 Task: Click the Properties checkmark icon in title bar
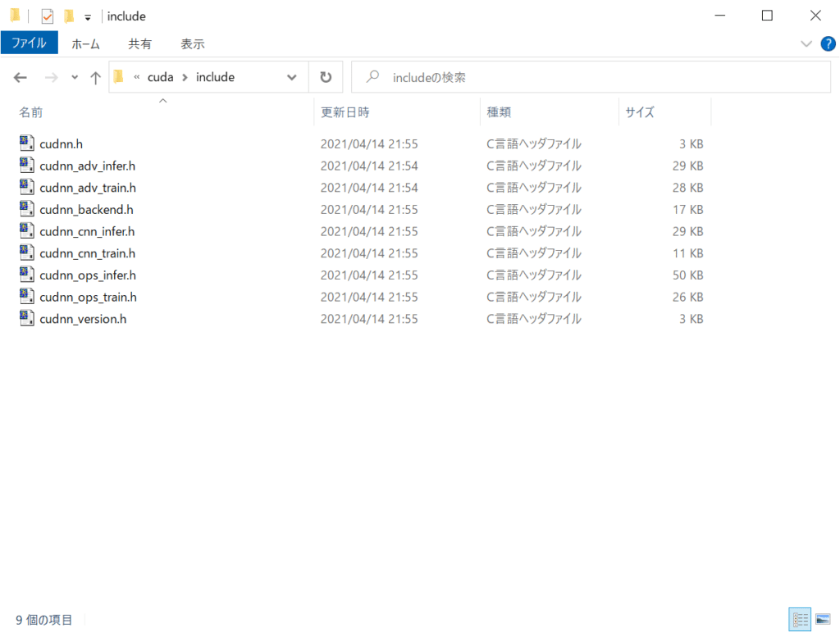click(48, 16)
